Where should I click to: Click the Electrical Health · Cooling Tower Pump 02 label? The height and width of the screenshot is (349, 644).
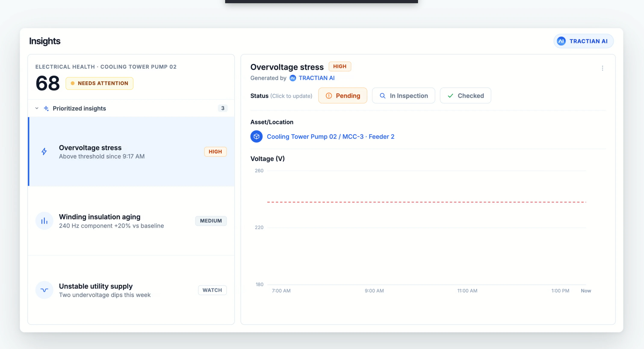tap(106, 67)
